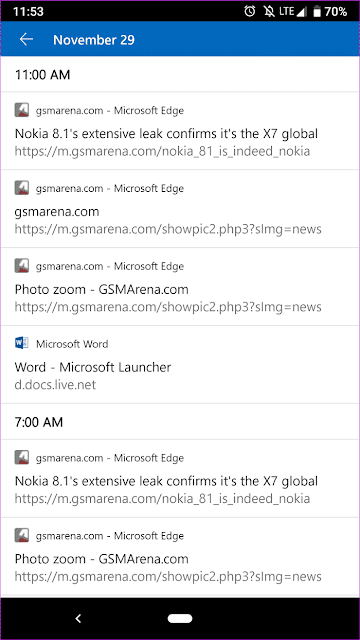Tap the alarm icon in status bar
This screenshot has width=360, height=640.
249,11
